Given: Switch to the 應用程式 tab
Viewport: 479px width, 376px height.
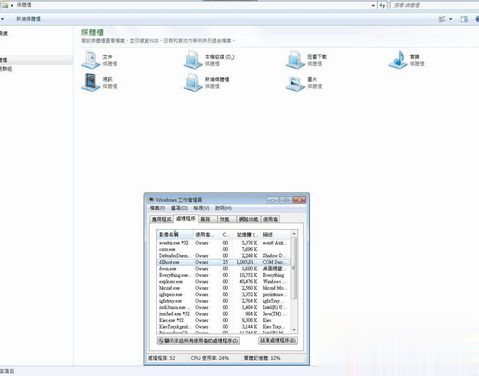Looking at the screenshot, I should (162, 219).
